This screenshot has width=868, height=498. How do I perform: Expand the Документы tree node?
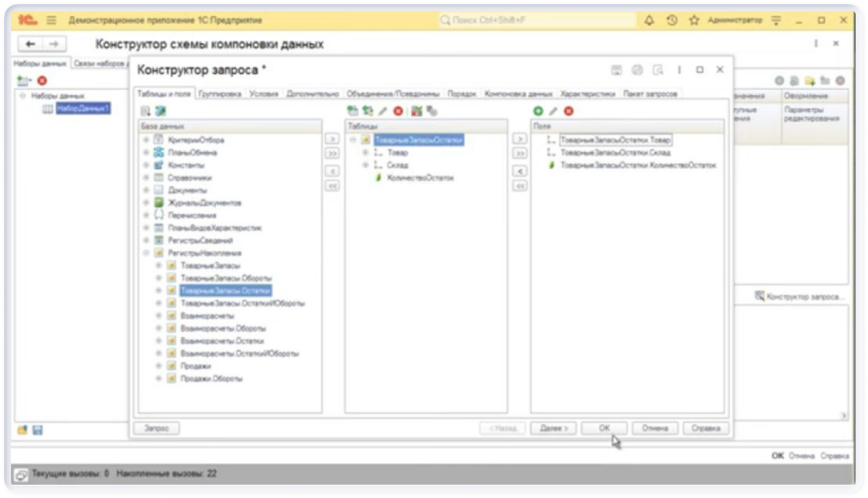(146, 190)
